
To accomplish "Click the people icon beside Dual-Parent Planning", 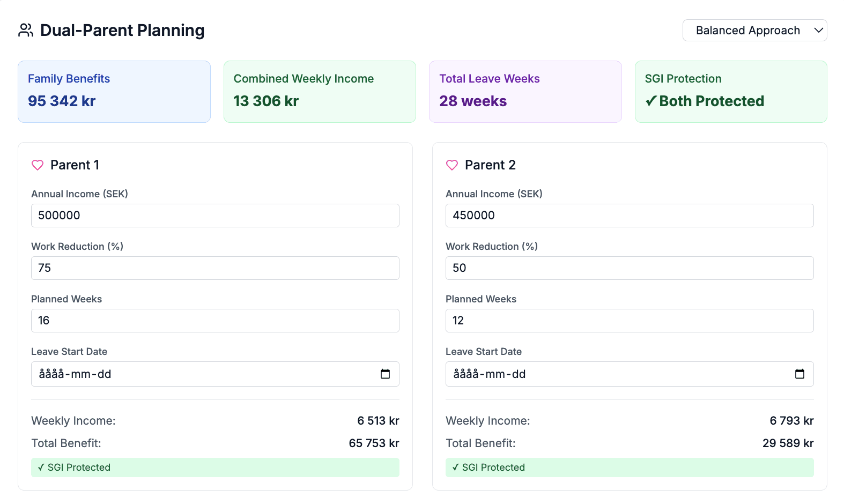I will [26, 30].
